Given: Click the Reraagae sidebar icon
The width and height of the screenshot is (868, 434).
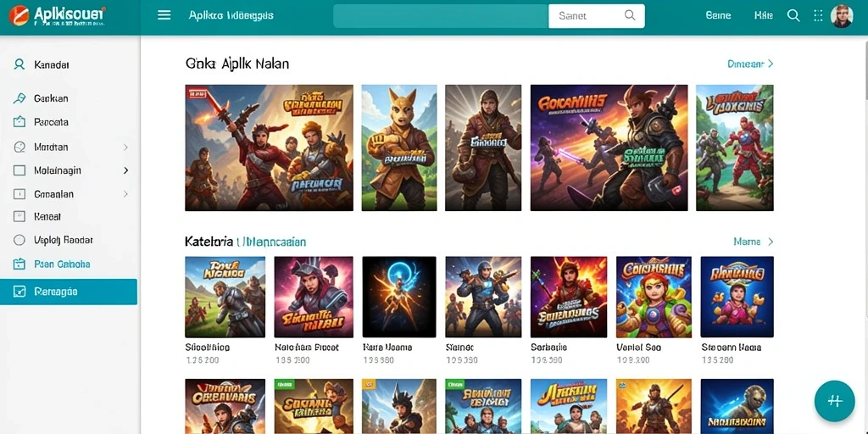Looking at the screenshot, I should coord(19,292).
